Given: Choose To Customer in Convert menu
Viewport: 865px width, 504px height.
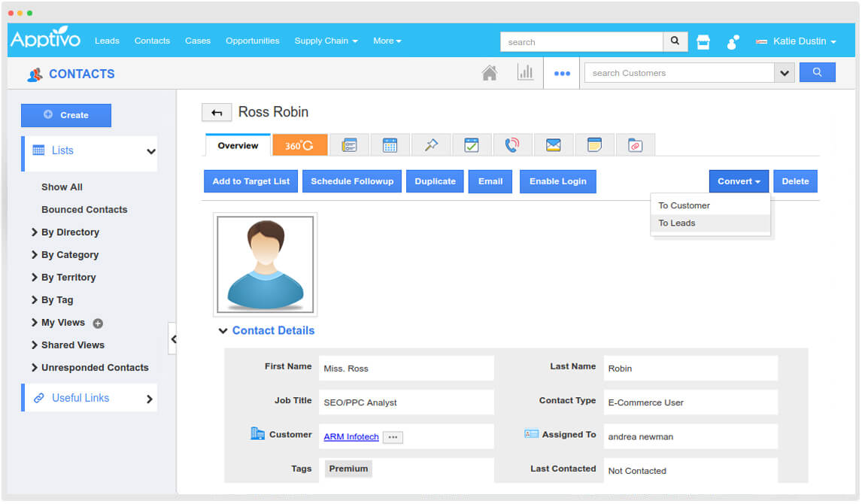Looking at the screenshot, I should coord(684,205).
